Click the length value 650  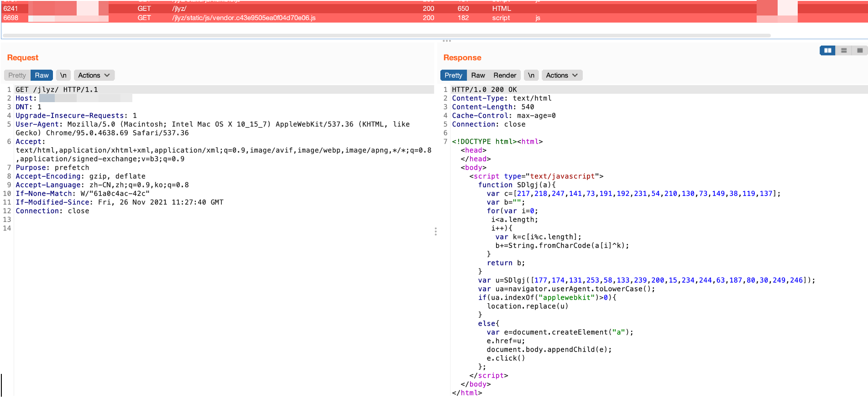click(463, 9)
